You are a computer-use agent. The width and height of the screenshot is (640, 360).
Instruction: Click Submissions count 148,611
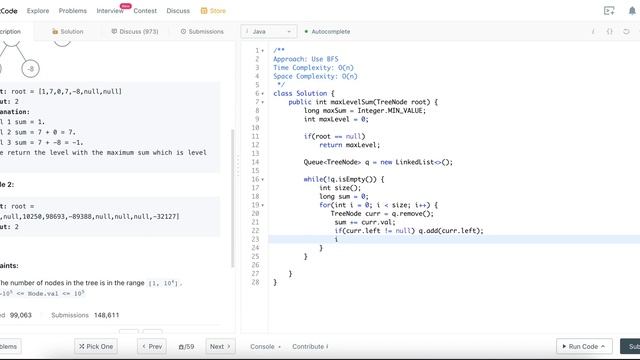107,315
